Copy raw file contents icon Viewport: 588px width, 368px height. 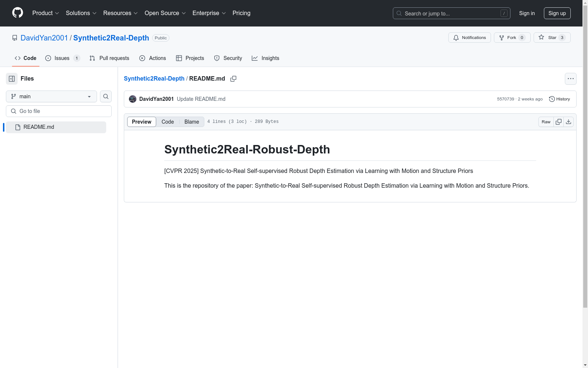[559, 122]
